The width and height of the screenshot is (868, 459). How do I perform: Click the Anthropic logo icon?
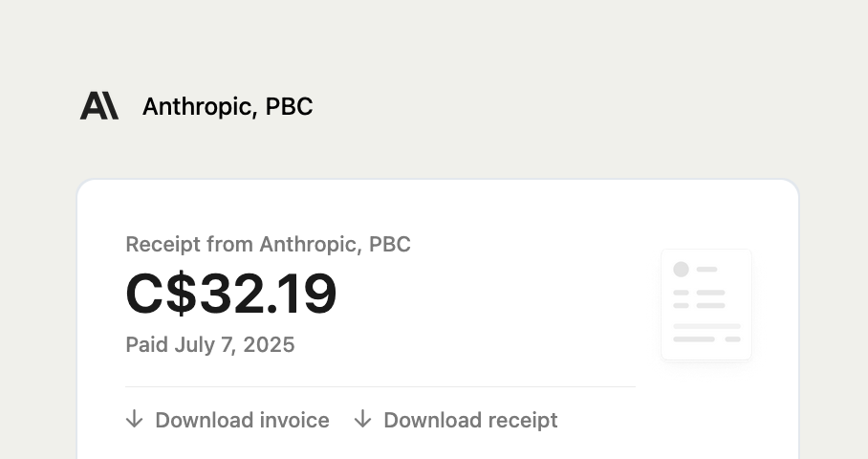99,106
